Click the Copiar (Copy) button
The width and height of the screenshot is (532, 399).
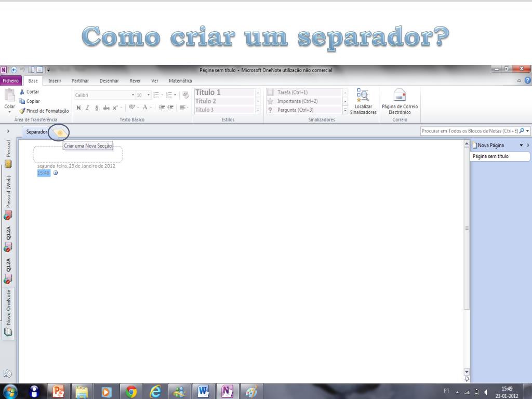(30, 101)
